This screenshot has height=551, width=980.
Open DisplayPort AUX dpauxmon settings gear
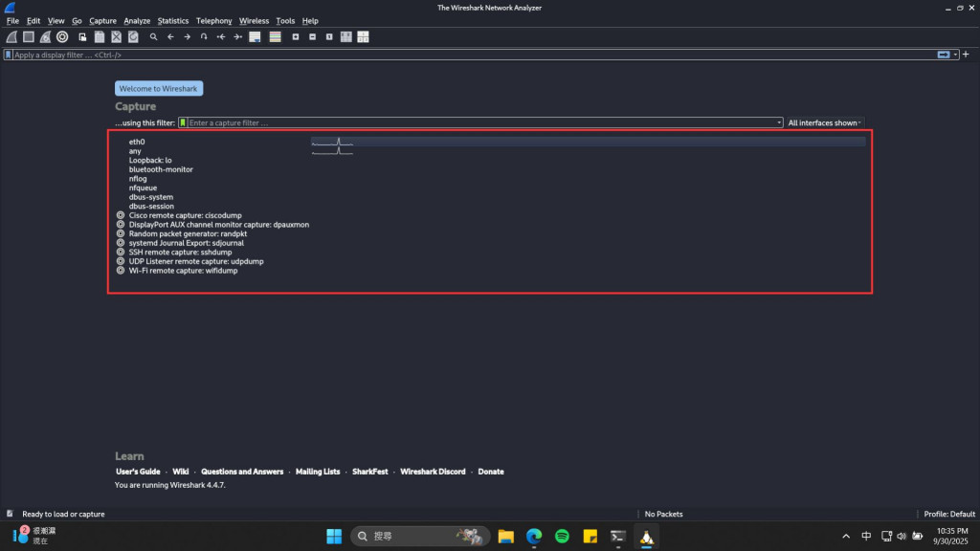click(121, 224)
